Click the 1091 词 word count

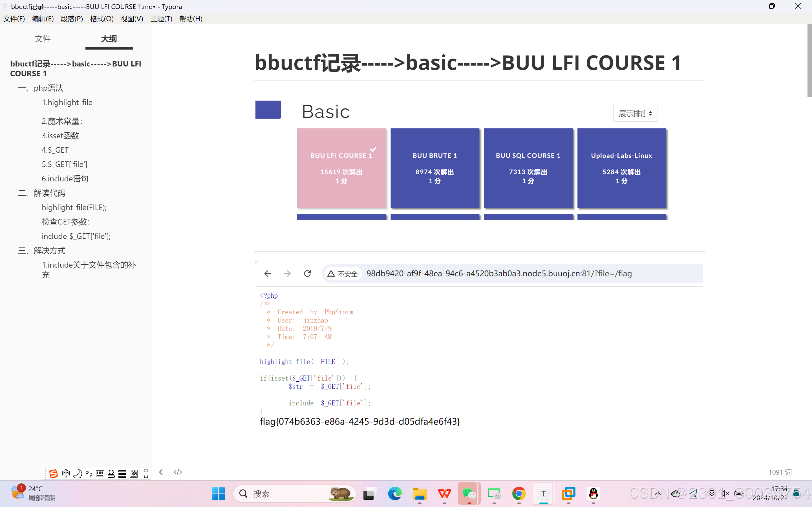(780, 472)
